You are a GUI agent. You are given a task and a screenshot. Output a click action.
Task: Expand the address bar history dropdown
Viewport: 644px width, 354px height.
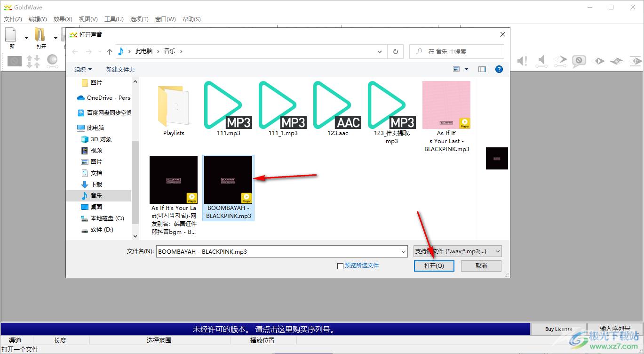(380, 51)
